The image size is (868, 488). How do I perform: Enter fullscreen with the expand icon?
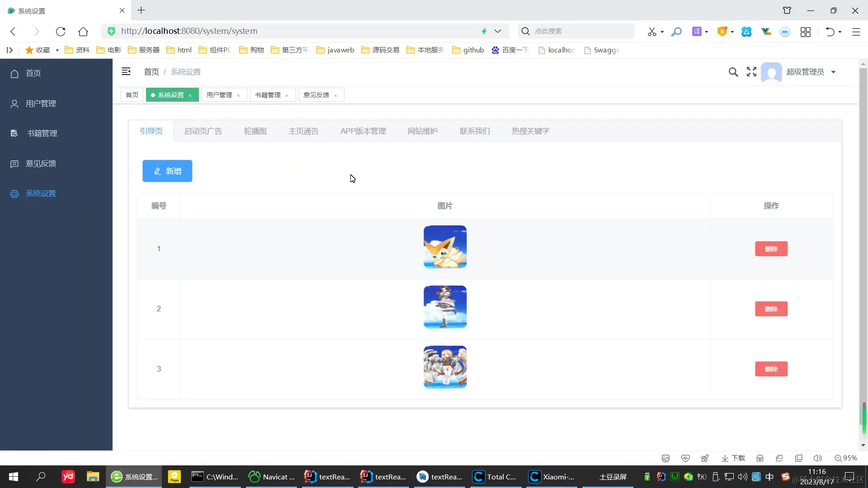751,72
